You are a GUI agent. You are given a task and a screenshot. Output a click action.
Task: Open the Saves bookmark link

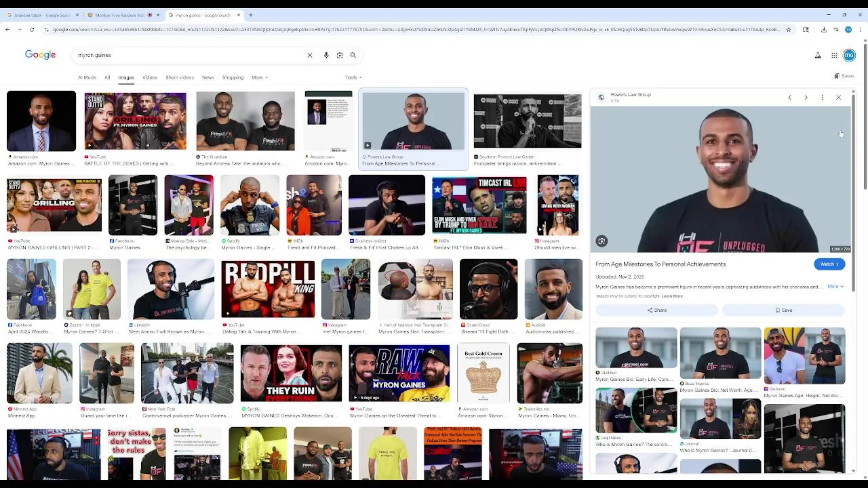(x=844, y=76)
